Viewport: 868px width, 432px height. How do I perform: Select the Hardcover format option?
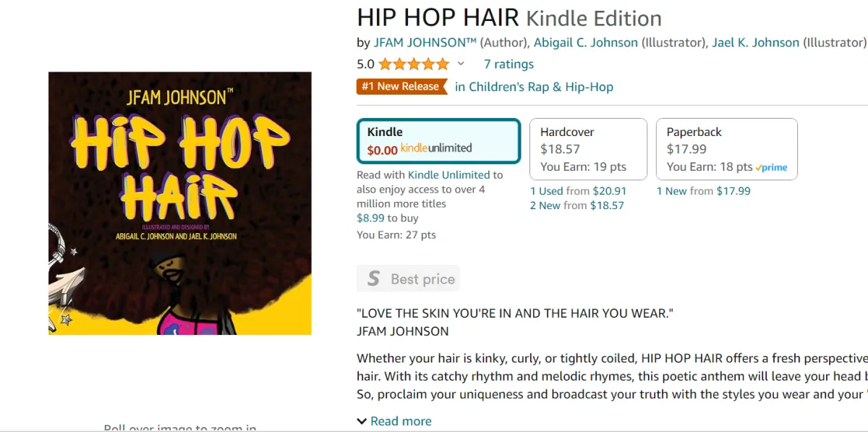589,149
